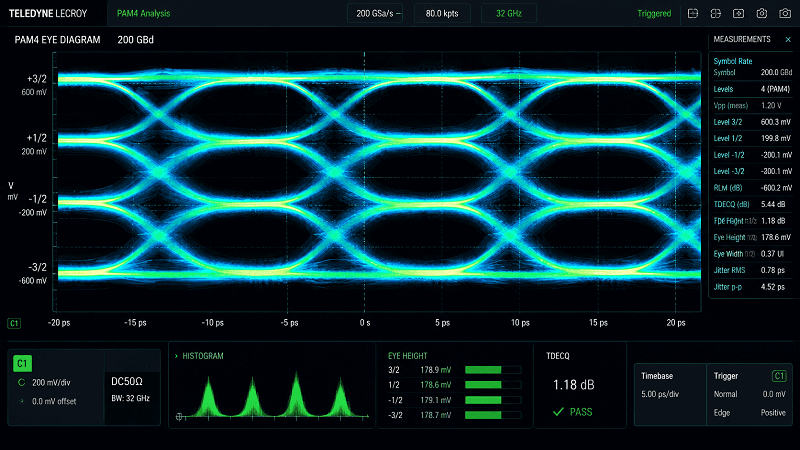800x450 pixels.
Task: Click the -3/2 -600 mV axis label
Action: tap(33, 273)
